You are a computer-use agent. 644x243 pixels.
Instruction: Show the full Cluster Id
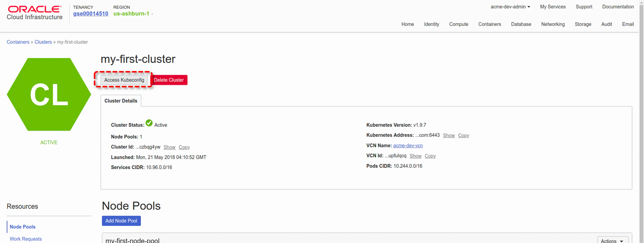tap(169, 147)
